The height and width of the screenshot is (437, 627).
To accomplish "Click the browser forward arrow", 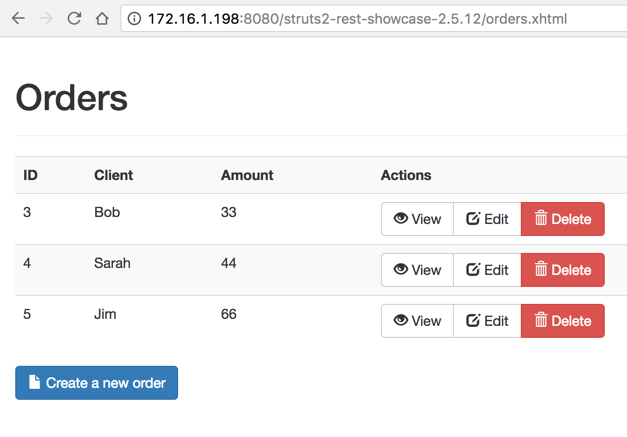I will point(46,18).
